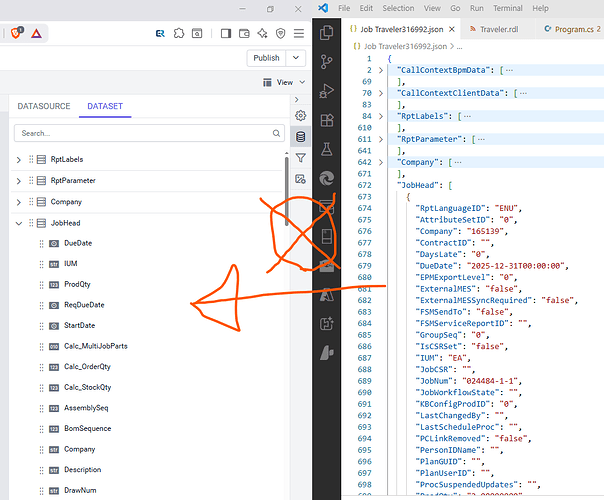Open the Filter funnel panel
604x500 pixels.
tap(300, 158)
